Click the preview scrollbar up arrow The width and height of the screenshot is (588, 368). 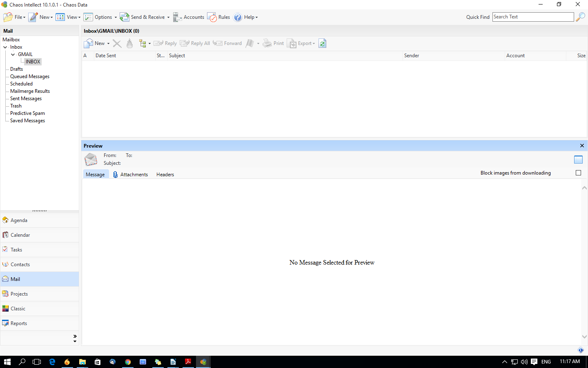(x=584, y=188)
